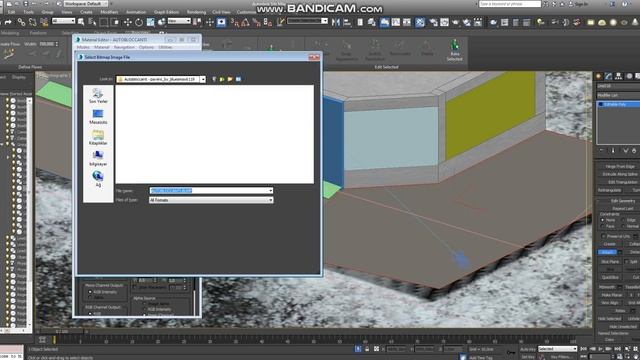Click the Hinge From Edge button
The width and height of the screenshot is (640, 360).
(619, 167)
